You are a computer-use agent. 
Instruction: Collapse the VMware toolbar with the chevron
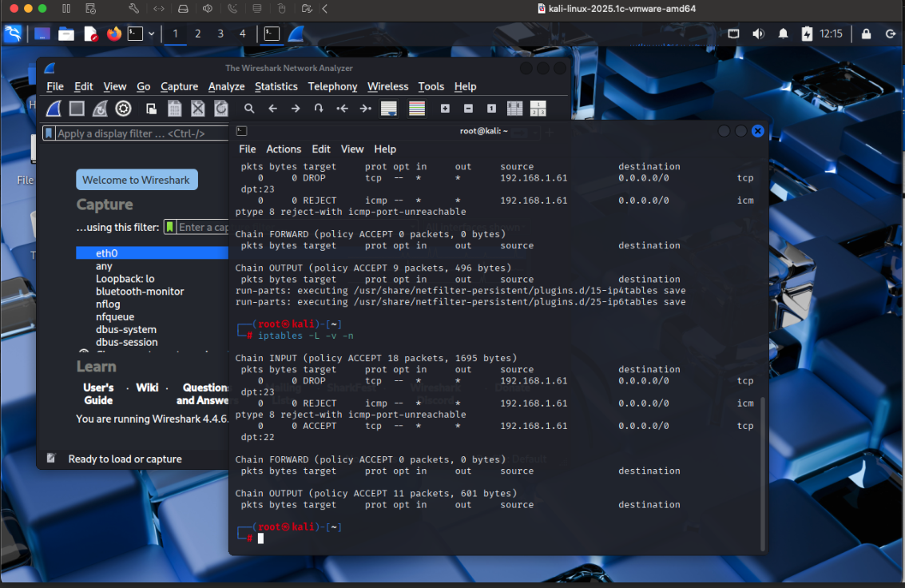(323, 9)
